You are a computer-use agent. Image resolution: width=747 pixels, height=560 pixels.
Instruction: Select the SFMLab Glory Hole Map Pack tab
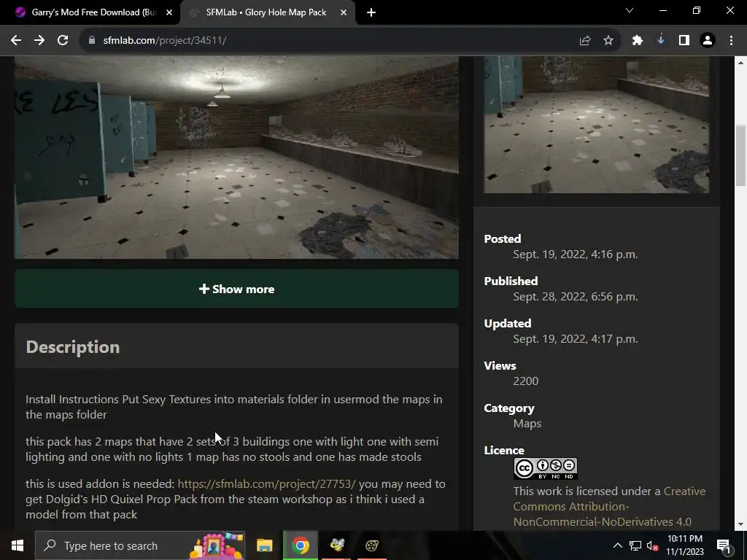[267, 13]
